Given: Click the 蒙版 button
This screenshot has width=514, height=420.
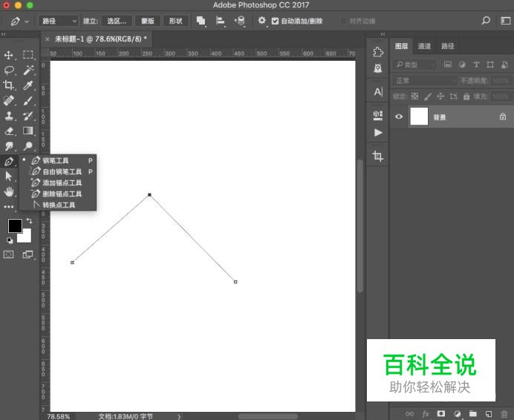Looking at the screenshot, I should pos(148,21).
